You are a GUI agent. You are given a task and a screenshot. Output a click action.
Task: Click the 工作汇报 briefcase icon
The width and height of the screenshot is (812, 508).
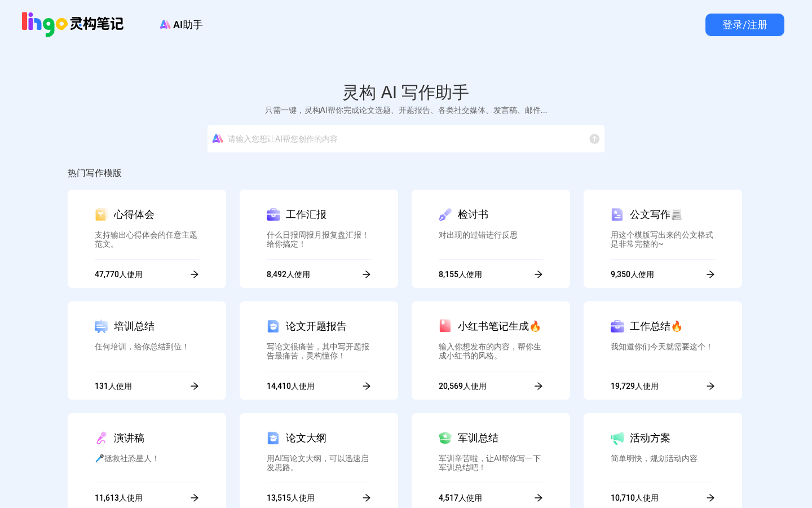(273, 214)
